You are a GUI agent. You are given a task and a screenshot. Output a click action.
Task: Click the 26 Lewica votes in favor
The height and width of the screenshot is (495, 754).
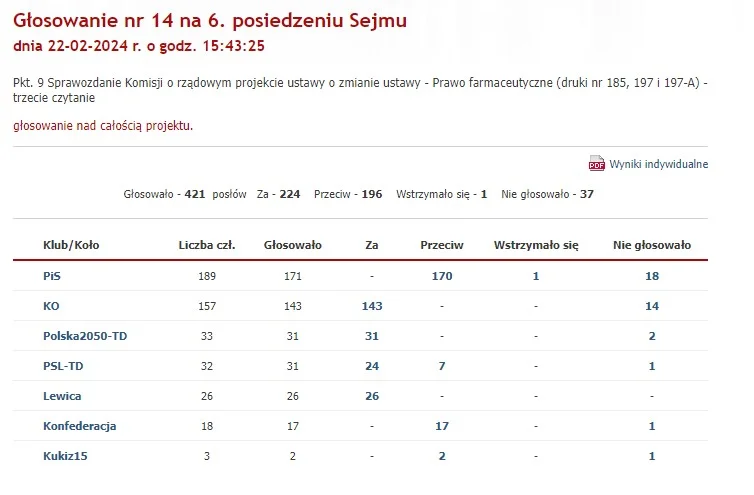pos(372,396)
